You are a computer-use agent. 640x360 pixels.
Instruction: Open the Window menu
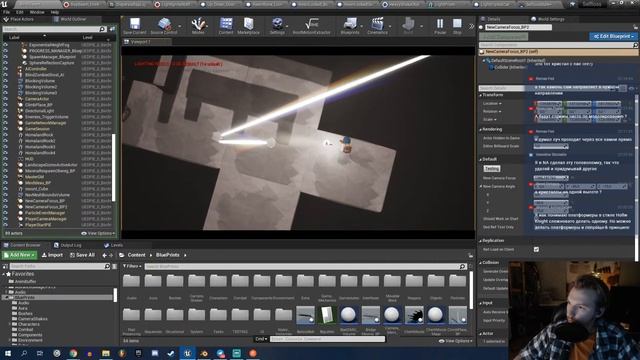[x=37, y=12]
